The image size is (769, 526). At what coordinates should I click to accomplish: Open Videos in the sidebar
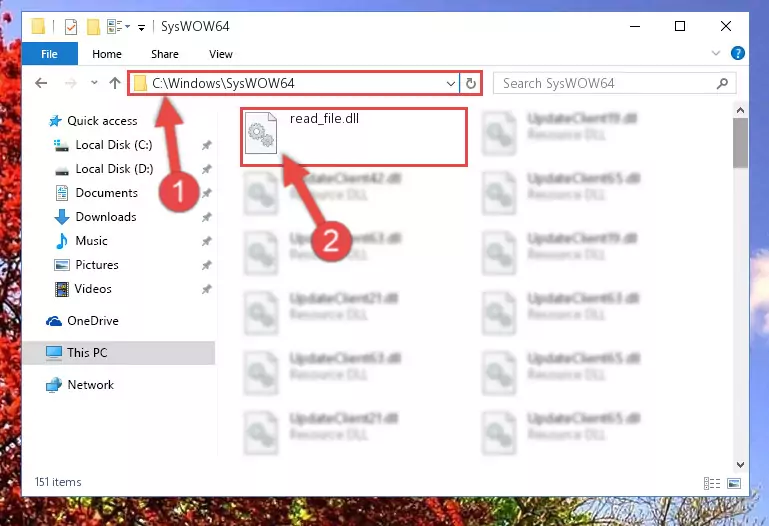(x=93, y=289)
